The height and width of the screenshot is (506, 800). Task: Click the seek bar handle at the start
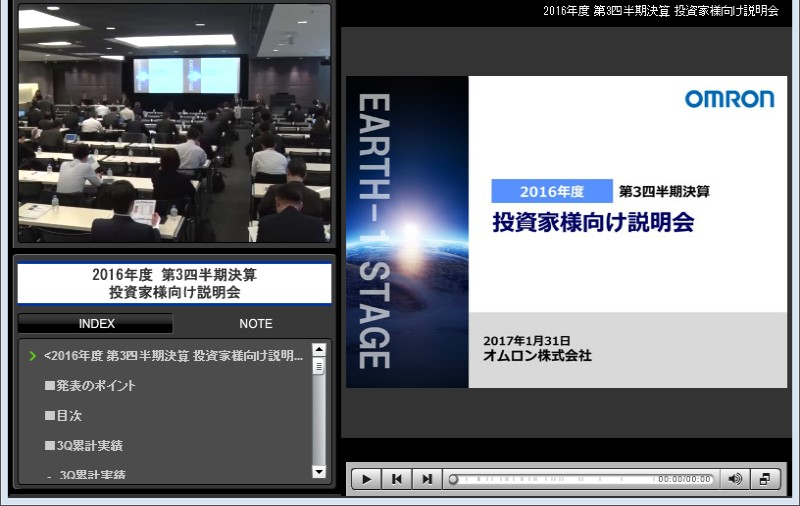453,479
